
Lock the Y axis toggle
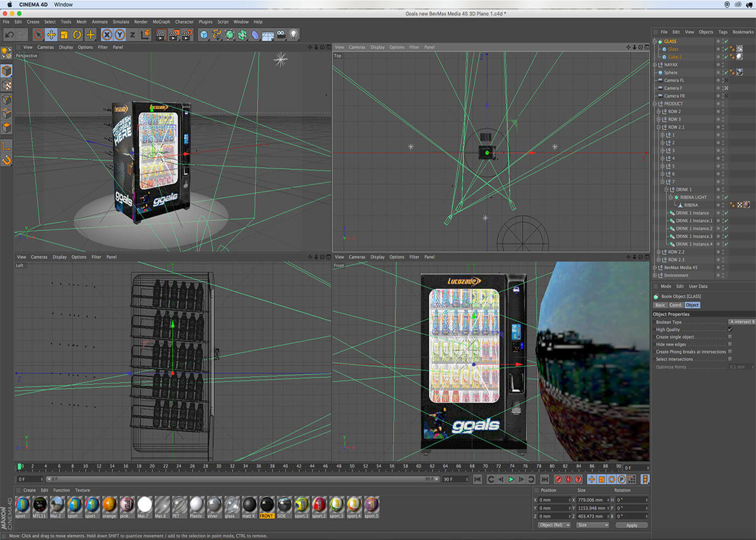120,35
